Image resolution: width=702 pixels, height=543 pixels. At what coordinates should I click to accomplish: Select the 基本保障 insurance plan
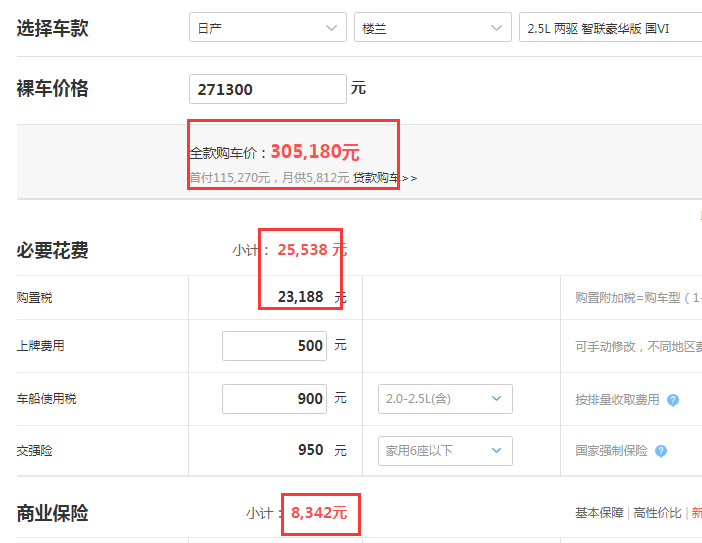[599, 513]
